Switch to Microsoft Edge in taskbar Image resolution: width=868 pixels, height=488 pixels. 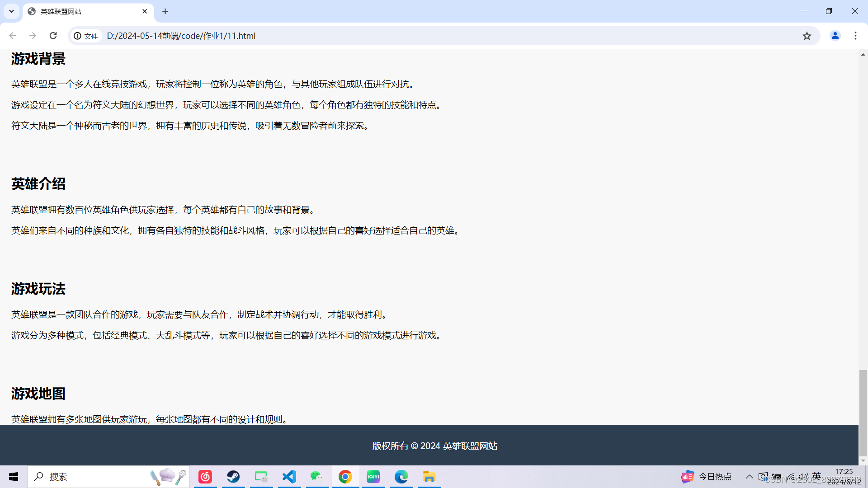click(x=401, y=477)
